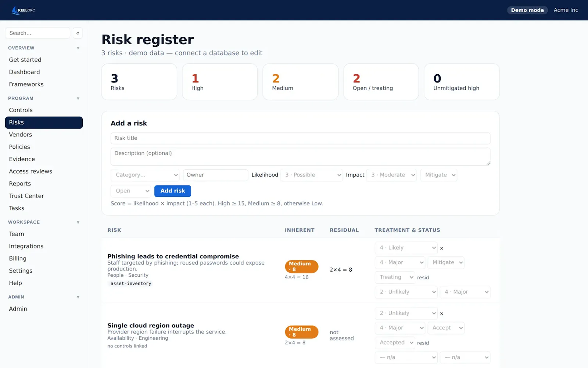Collapse the ADMIN section

[78, 297]
